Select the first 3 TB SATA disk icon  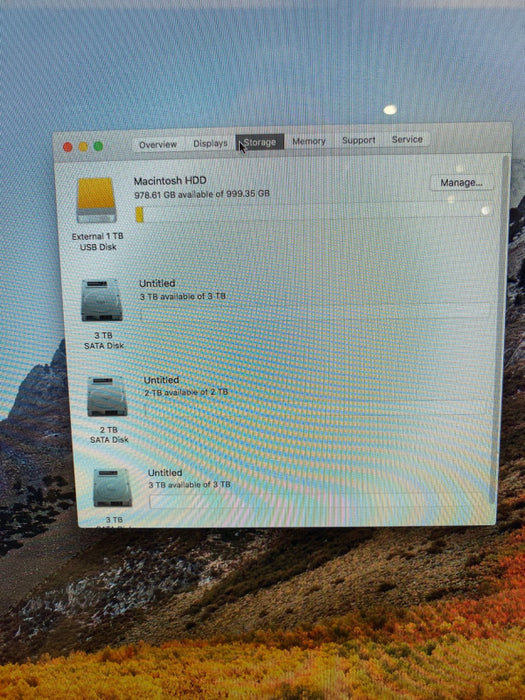tap(102, 300)
